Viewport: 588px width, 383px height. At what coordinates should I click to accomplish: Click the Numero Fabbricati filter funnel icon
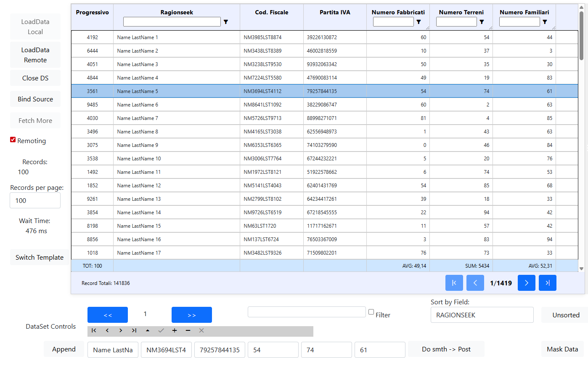click(418, 22)
